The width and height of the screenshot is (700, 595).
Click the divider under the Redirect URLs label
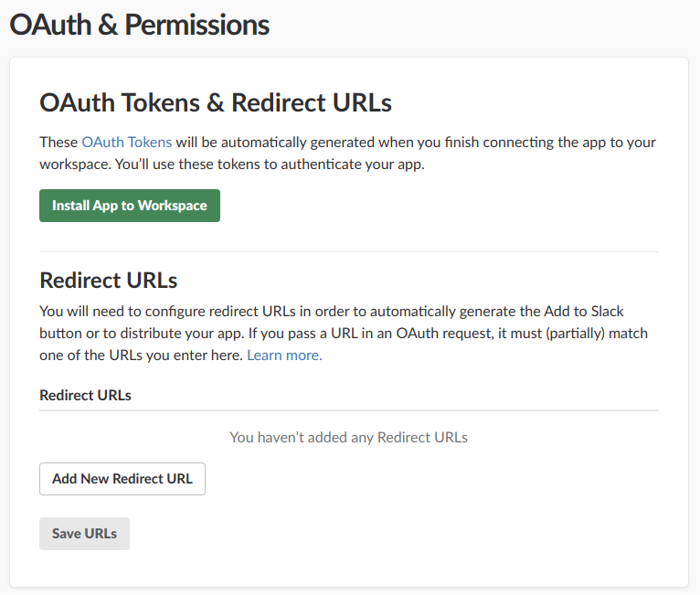pyautogui.click(x=348, y=410)
